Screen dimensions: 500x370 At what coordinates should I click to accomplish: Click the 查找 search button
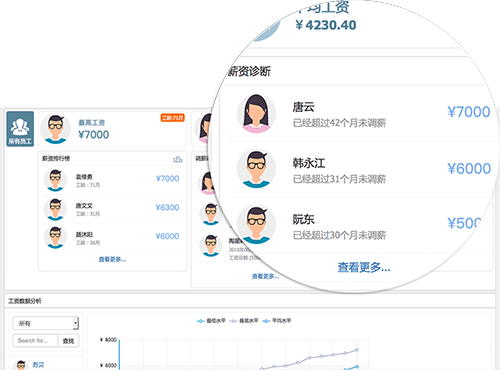pyautogui.click(x=68, y=341)
